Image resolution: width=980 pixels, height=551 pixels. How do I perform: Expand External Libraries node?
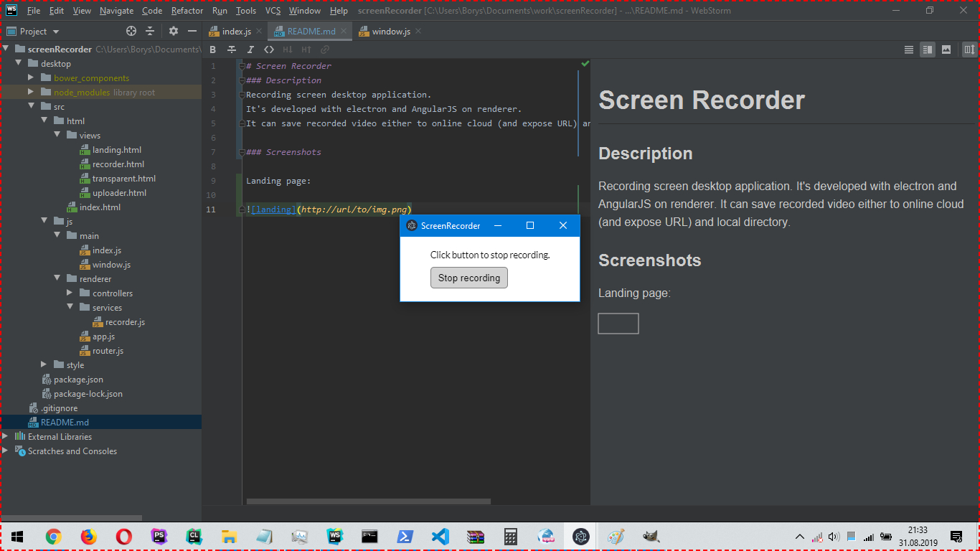5,436
